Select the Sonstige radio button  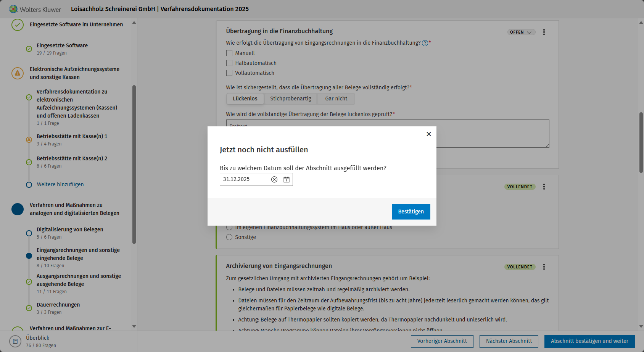(229, 237)
